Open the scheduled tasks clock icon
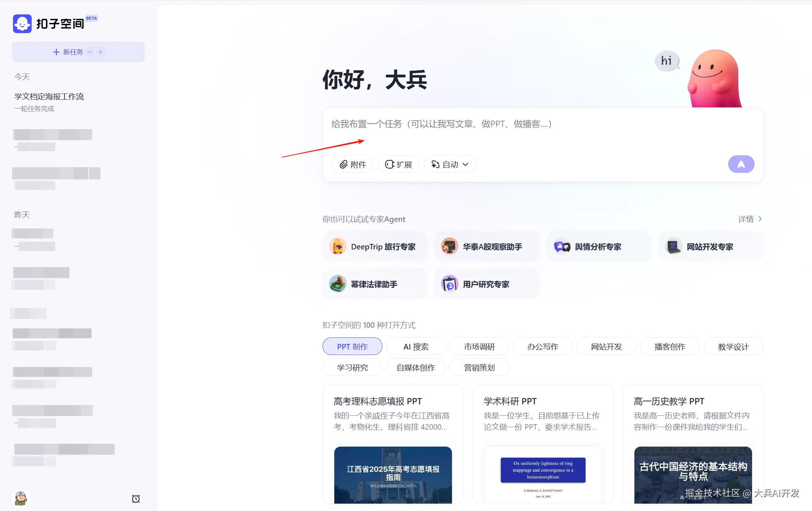The image size is (812, 511). coord(136,499)
